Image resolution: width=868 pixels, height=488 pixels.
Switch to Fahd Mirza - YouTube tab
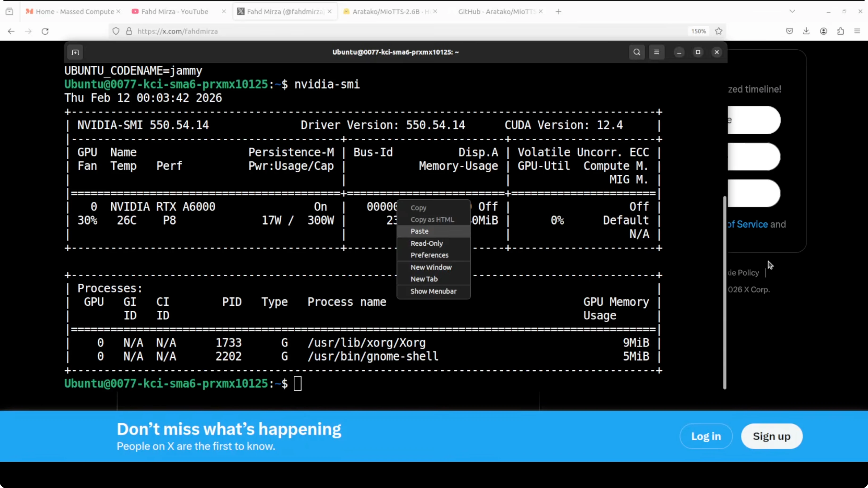[175, 12]
